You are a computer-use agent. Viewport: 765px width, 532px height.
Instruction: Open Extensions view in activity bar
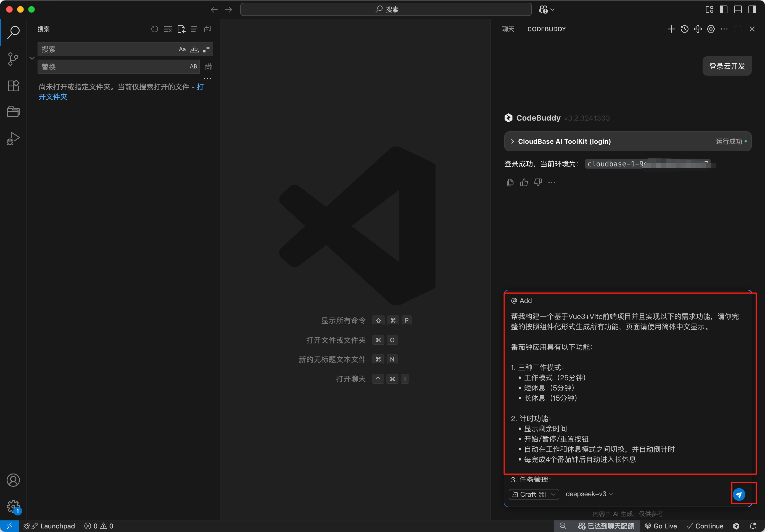pos(13,86)
